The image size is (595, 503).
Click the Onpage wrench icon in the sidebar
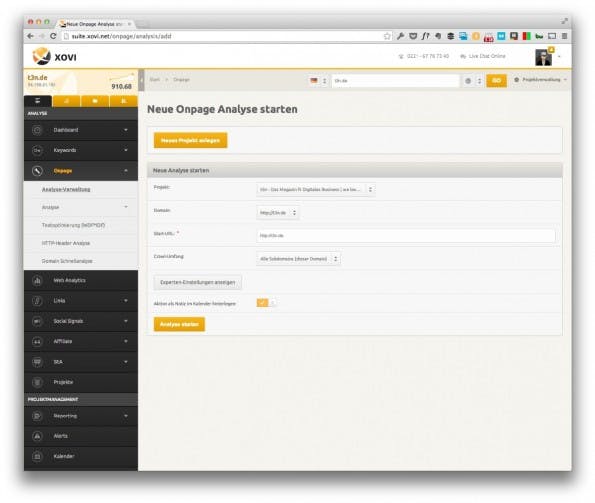coord(37,171)
